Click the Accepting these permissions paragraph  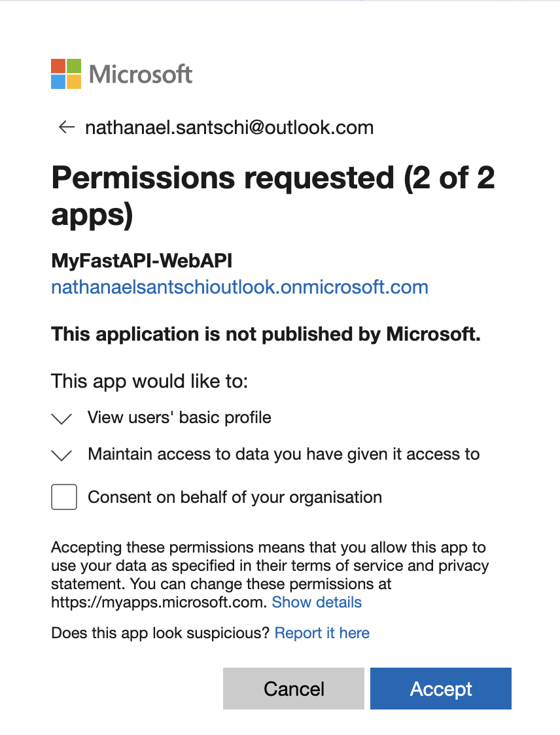tap(268, 565)
